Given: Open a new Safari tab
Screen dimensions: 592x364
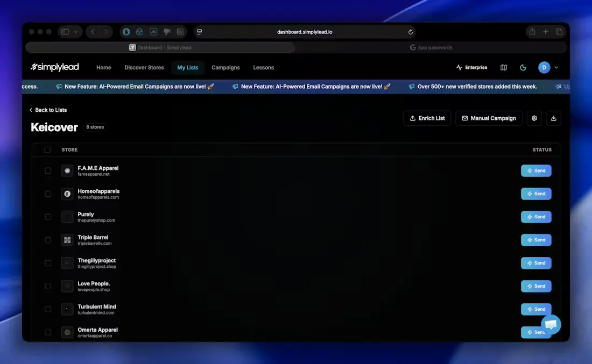Looking at the screenshot, I should pyautogui.click(x=546, y=32).
